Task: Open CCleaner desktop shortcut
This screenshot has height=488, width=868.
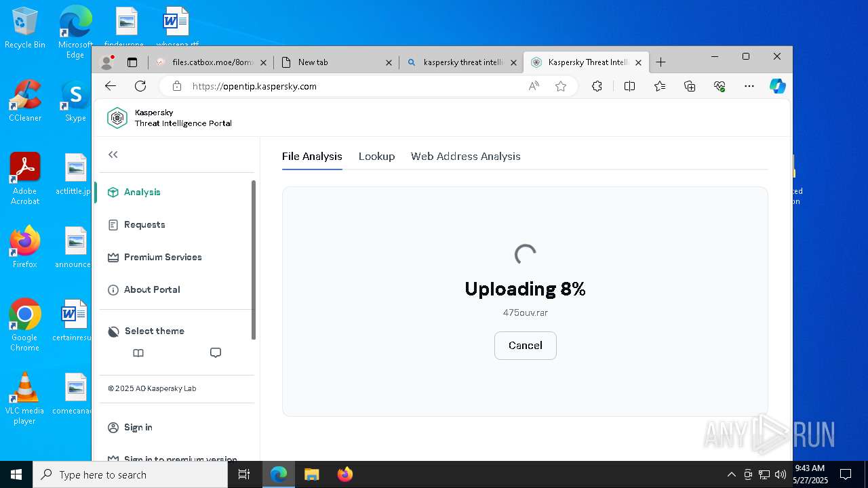Action: (x=25, y=101)
